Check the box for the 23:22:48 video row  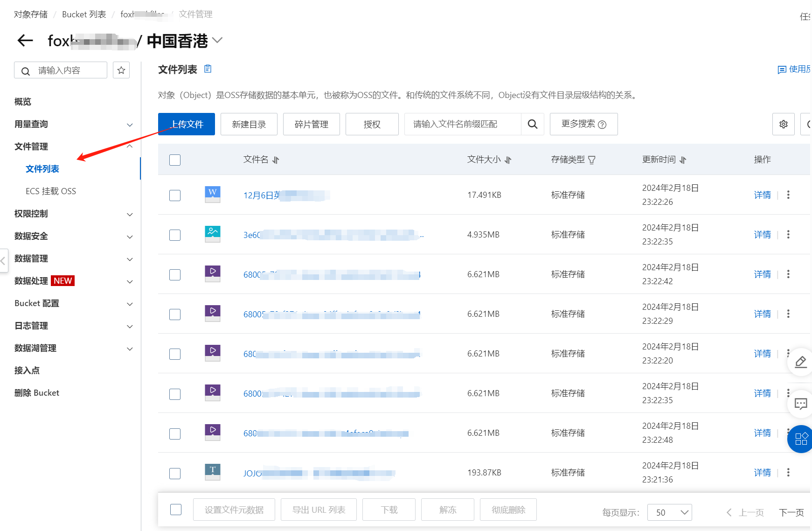point(175,434)
